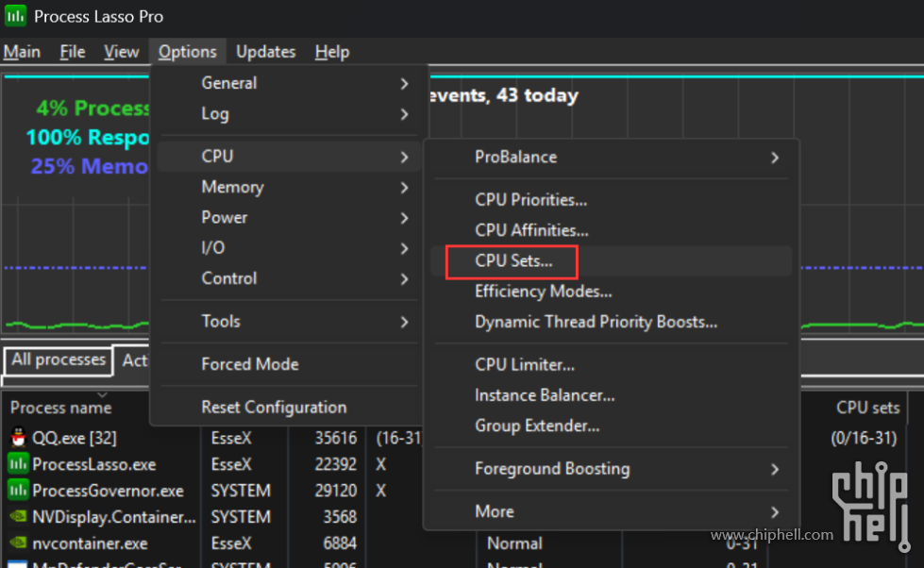The height and width of the screenshot is (568, 924).
Task: Select ProcessGovernor.exe process name
Action: click(x=108, y=491)
